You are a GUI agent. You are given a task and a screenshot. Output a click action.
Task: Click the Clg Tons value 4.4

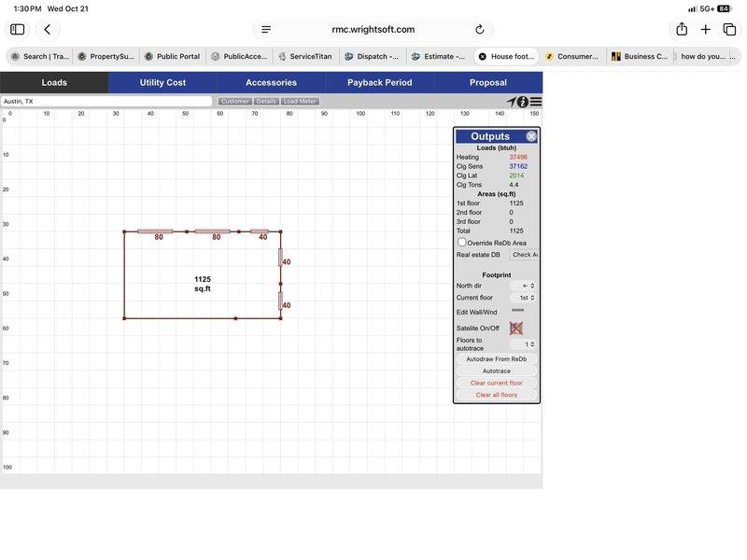click(514, 185)
